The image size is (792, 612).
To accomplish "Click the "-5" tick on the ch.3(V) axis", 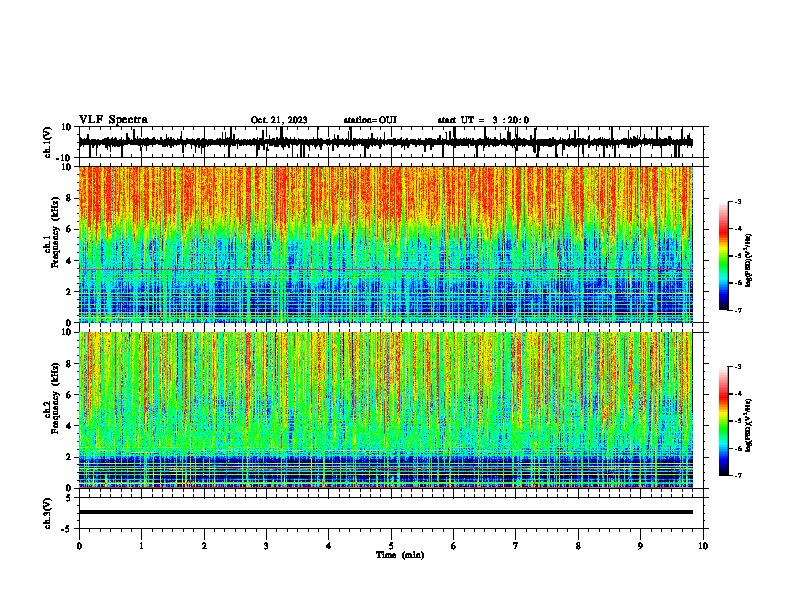I will click(68, 529).
